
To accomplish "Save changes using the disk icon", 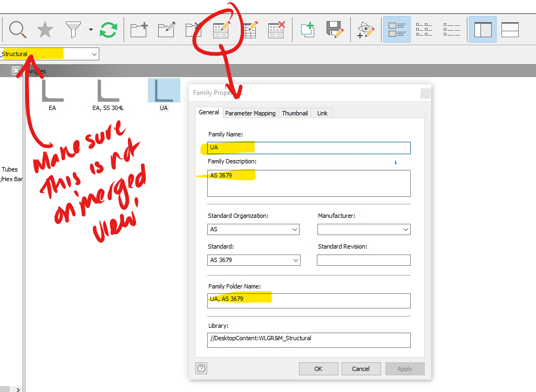I will click(x=335, y=30).
